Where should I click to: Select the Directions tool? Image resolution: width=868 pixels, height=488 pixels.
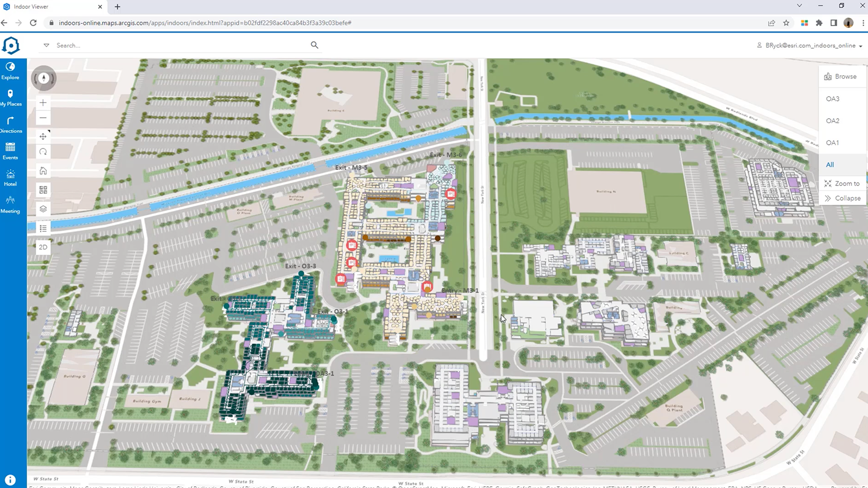[x=10, y=124]
